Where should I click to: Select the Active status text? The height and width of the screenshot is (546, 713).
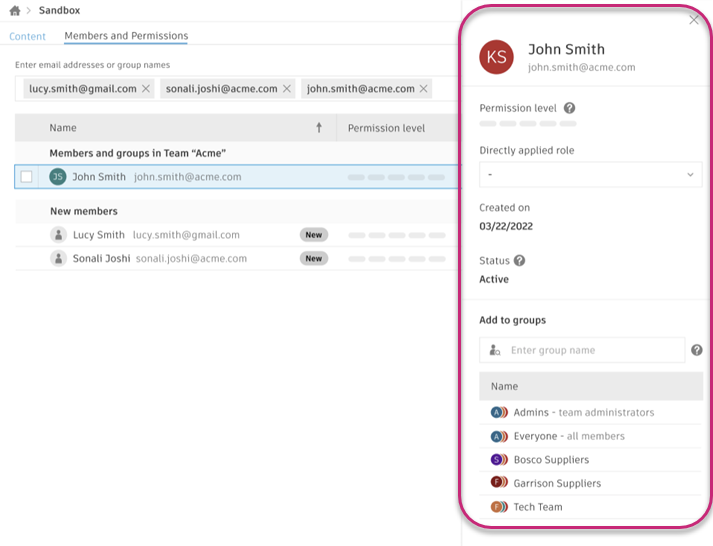point(494,279)
